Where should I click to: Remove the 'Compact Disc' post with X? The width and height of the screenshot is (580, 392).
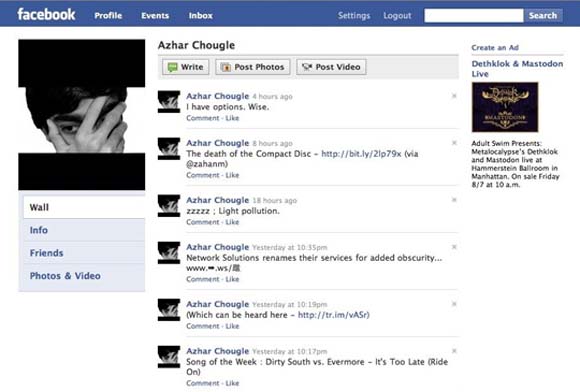tap(454, 143)
